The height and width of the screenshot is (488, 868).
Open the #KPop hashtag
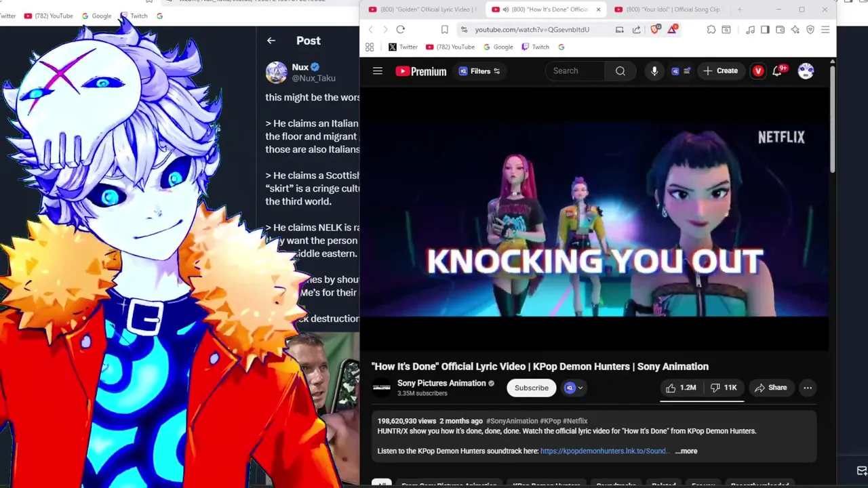(x=551, y=421)
